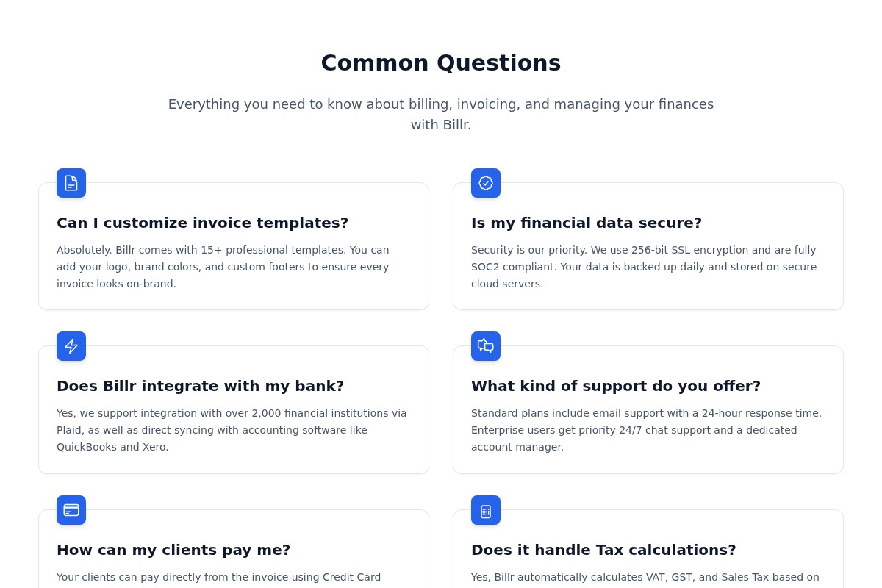Open "Does it handle Tax calculations?" question
Screen dimensions: 882x588
coord(603,550)
